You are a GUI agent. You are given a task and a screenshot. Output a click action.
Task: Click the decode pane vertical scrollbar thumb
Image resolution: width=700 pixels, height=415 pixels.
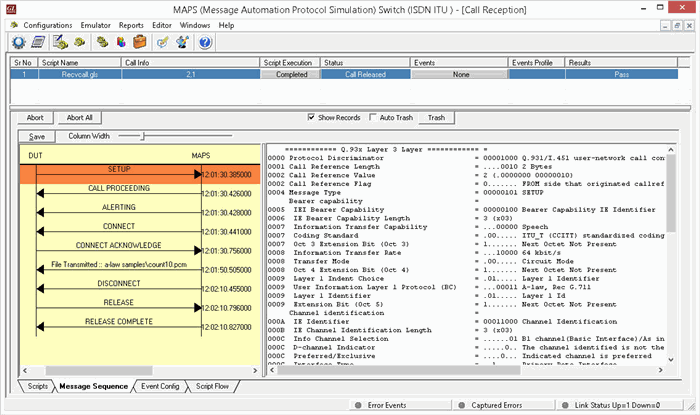[x=671, y=193]
